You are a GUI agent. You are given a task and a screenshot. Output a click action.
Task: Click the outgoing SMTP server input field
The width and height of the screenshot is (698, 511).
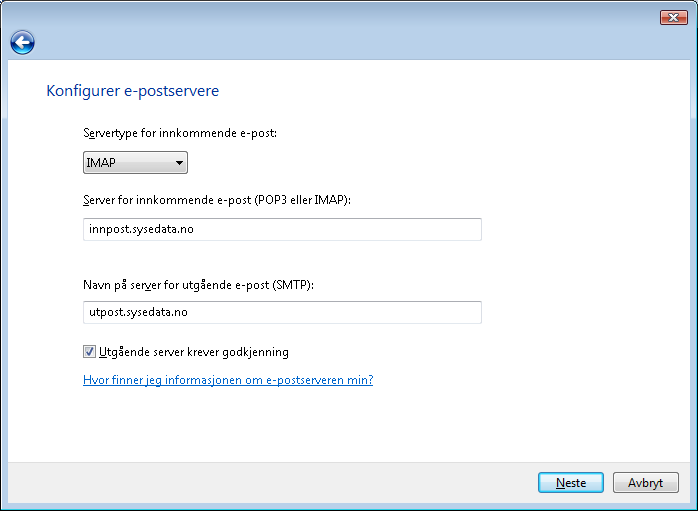tap(282, 312)
